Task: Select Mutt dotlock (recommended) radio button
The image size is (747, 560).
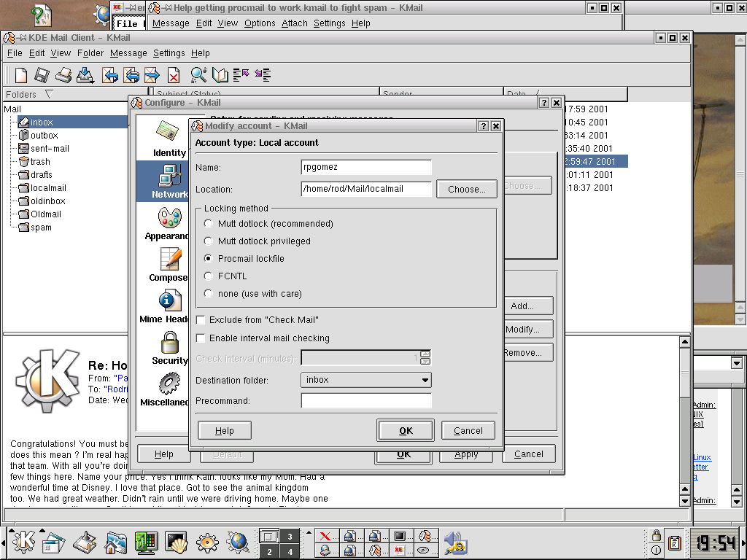Action: click(209, 224)
